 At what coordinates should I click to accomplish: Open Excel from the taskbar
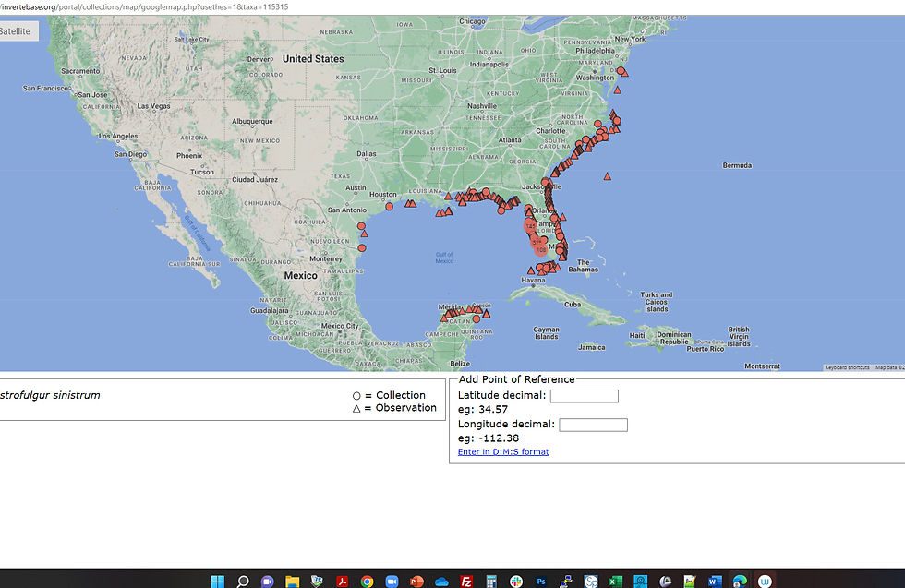coord(615,581)
